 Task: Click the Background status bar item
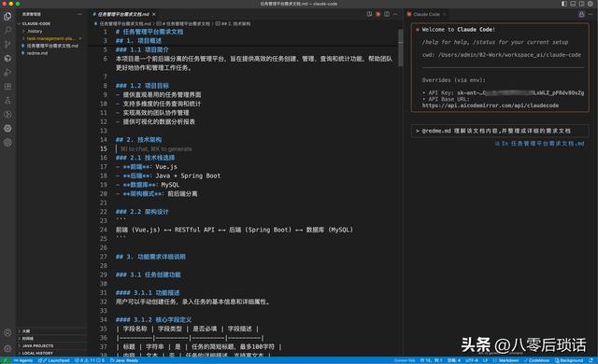(x=569, y=360)
